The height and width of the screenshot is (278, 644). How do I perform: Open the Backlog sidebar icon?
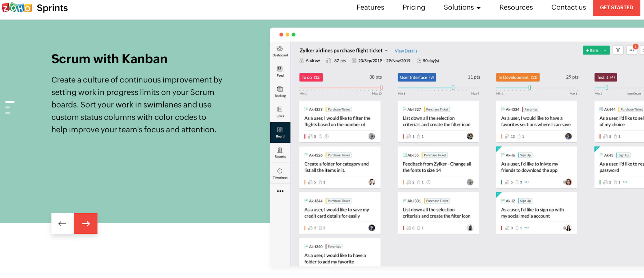coord(280,92)
